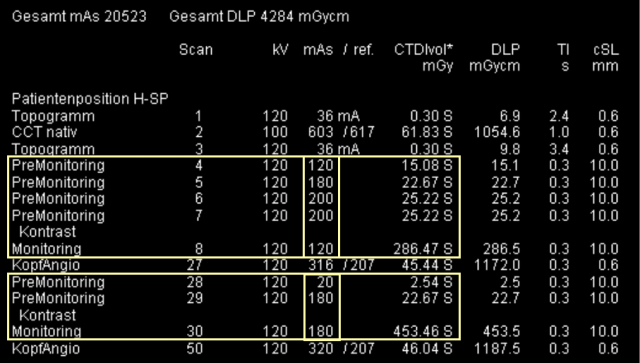640x363 pixels.
Task: Select the 'Gesamt DLP 4284 mGycm' total
Action: (259, 17)
